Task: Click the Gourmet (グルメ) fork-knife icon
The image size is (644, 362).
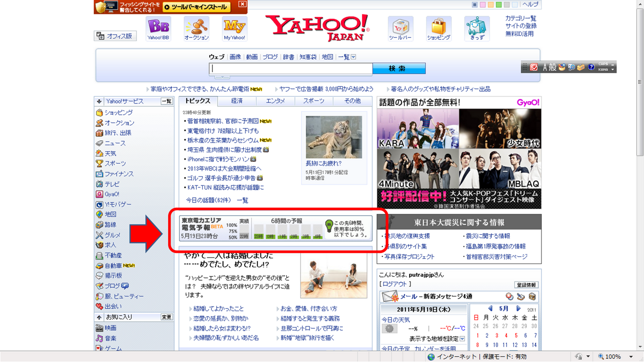Action: pyautogui.click(x=99, y=235)
